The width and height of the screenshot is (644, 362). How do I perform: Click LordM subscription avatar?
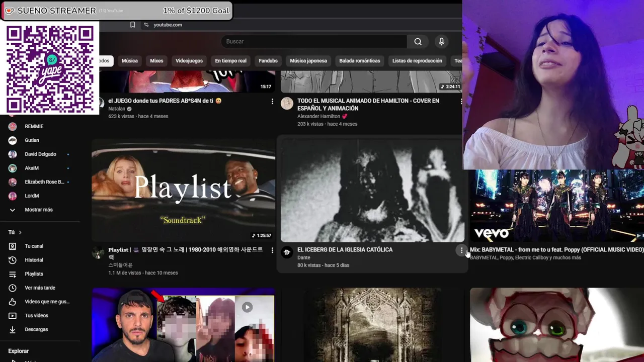pyautogui.click(x=13, y=196)
